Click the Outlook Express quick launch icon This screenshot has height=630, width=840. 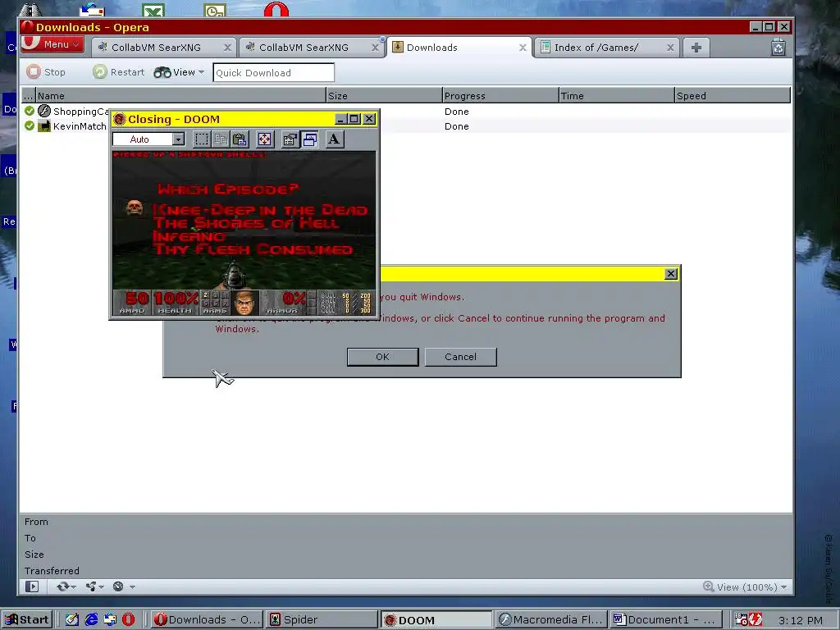(110, 620)
